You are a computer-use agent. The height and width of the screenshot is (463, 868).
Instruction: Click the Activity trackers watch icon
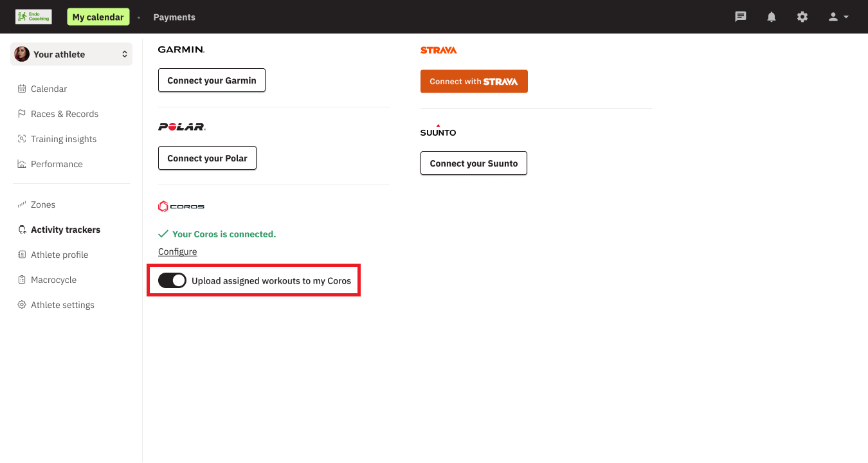click(22, 230)
